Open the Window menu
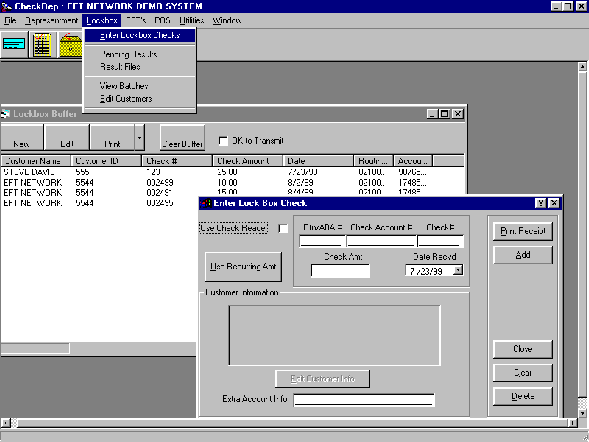589x442 pixels. click(227, 20)
